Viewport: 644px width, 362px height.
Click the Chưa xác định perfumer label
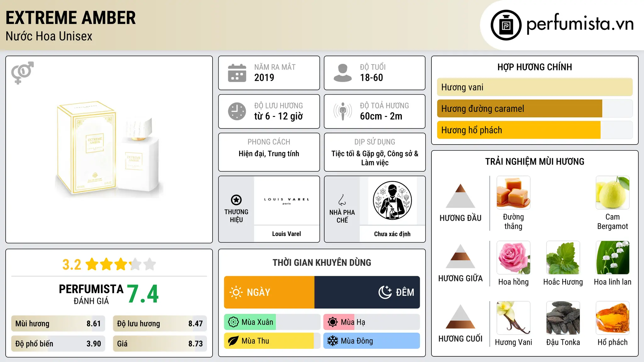392,234
